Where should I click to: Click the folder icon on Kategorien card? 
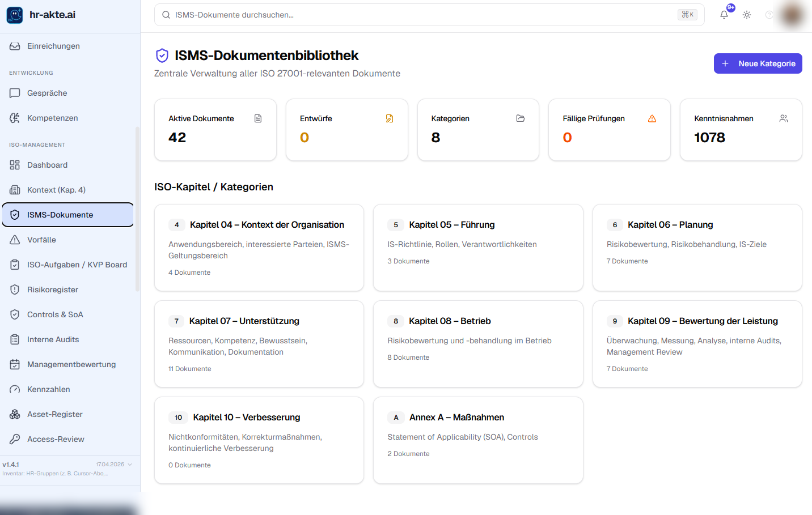521,118
